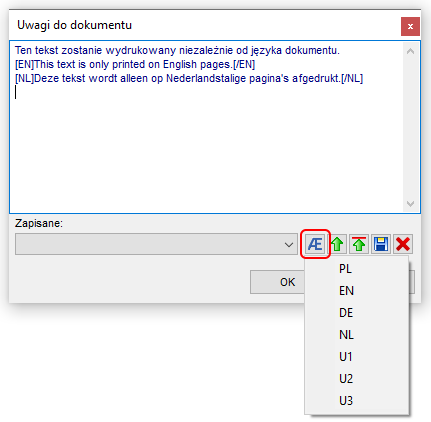Click green arrow with red line icon

(359, 244)
